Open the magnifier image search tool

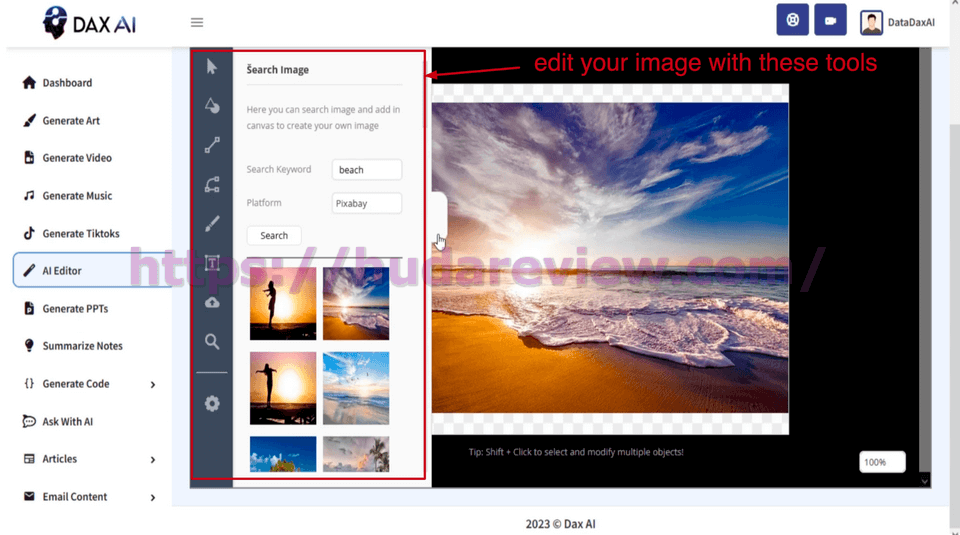point(212,342)
